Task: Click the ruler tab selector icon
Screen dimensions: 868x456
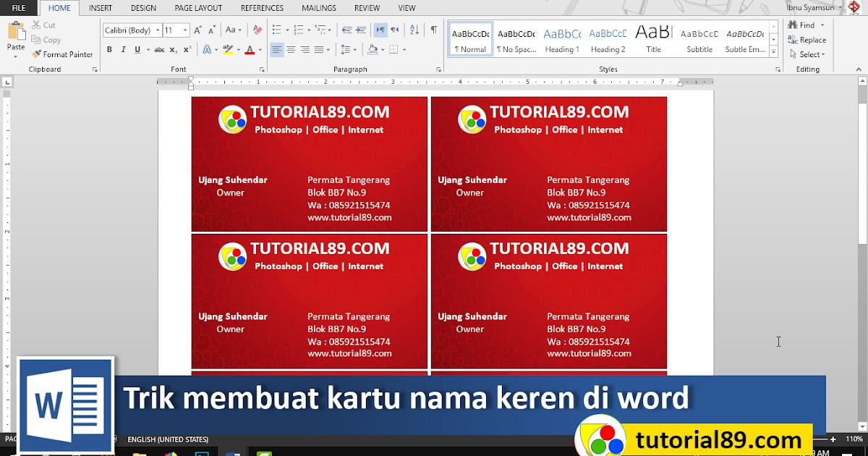Action: 7,83
